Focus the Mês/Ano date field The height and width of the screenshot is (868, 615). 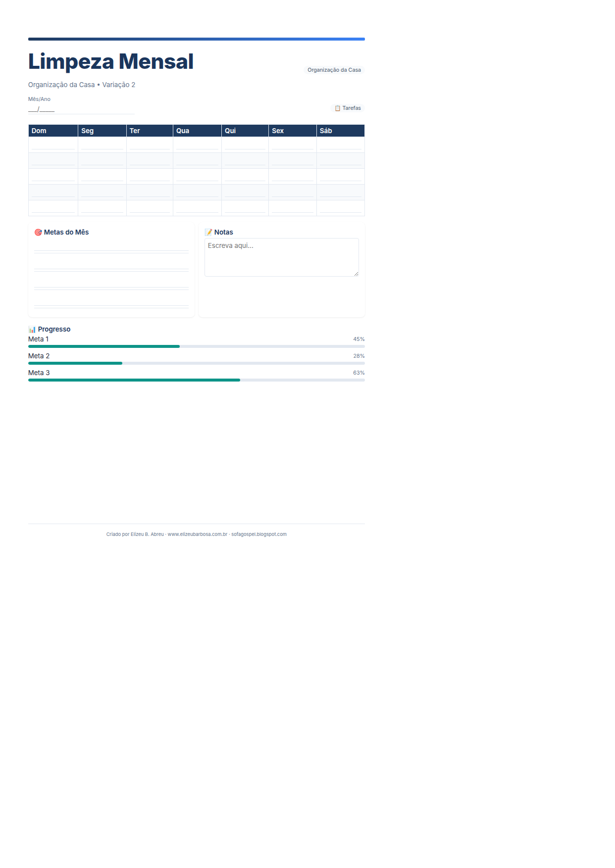81,109
